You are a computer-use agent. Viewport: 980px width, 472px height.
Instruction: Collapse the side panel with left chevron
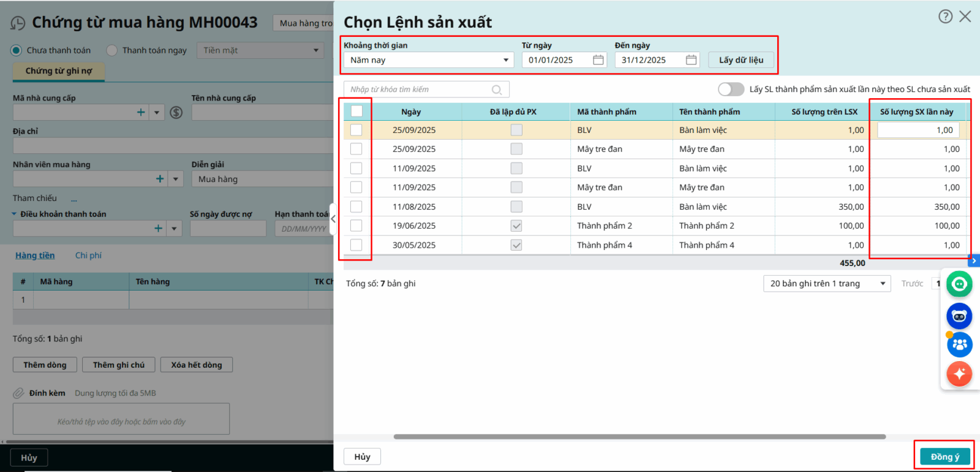click(333, 219)
